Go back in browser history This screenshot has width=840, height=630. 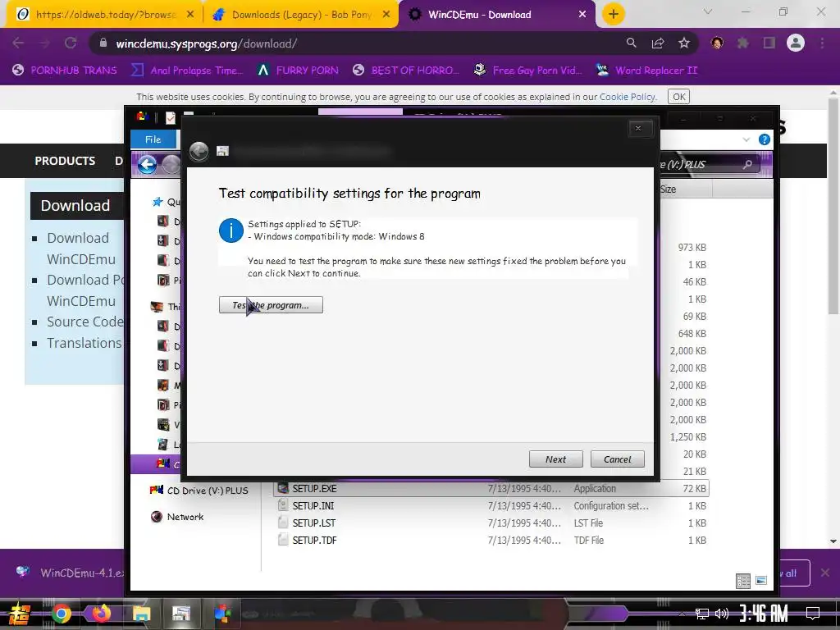(18, 43)
